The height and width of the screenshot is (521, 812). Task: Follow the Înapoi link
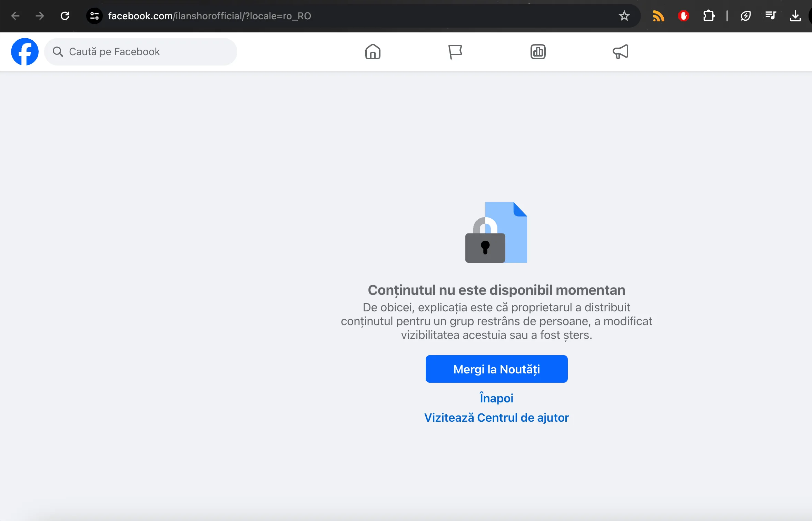496,398
